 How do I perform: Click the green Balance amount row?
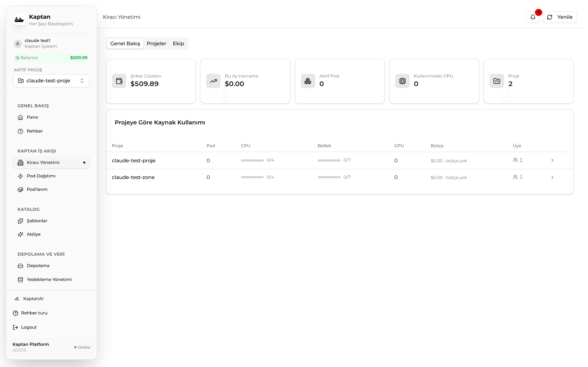point(51,58)
